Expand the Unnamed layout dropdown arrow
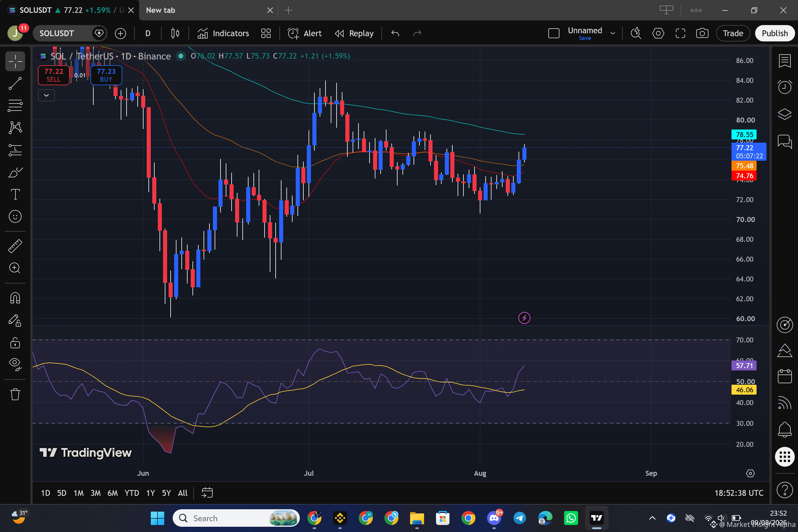This screenshot has width=798, height=532. coord(613,33)
